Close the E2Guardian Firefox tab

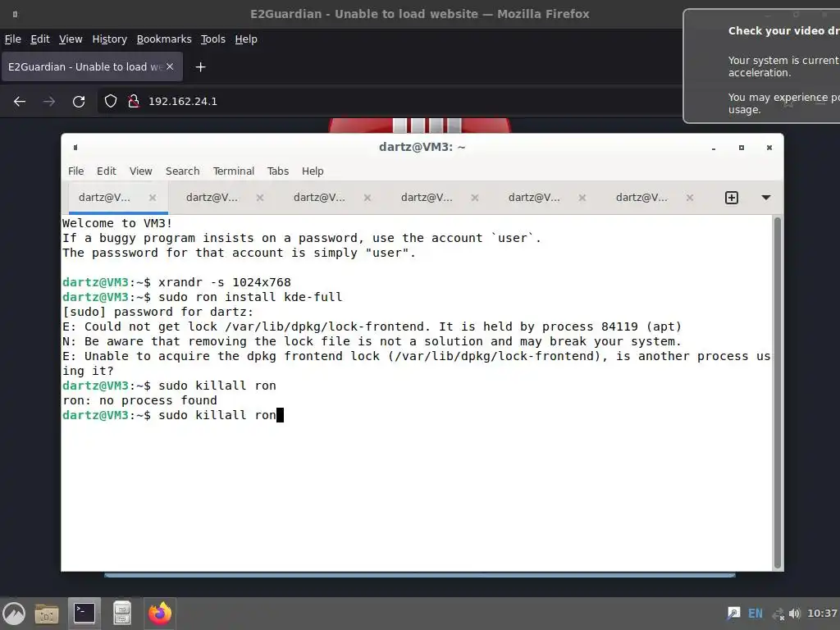pos(170,66)
